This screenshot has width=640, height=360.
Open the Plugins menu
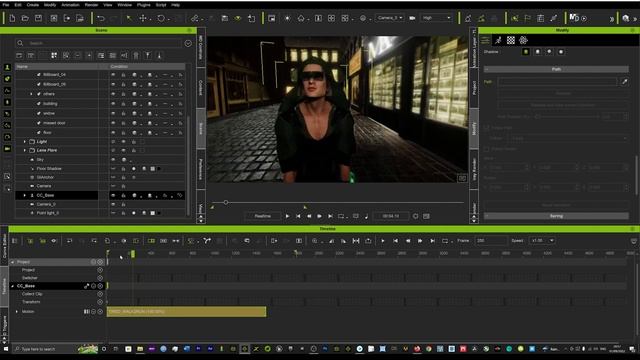(x=144, y=5)
